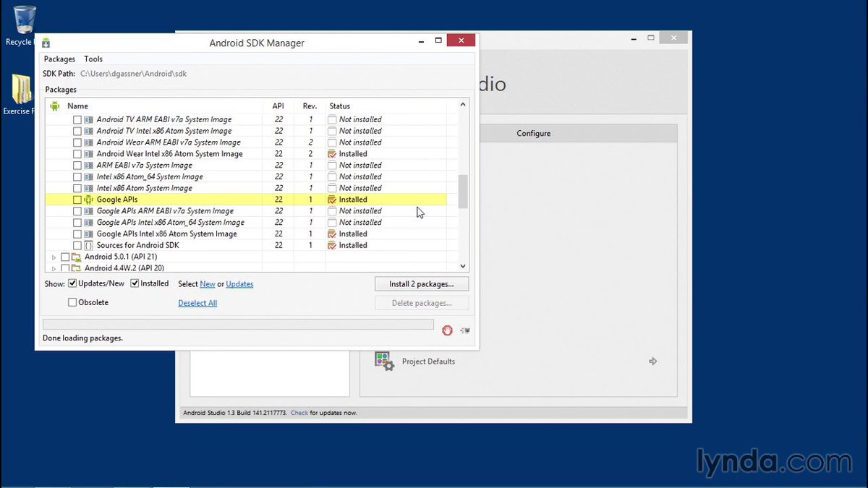Click the package list scroll up arrow
The height and width of the screenshot is (488, 868).
(x=464, y=105)
